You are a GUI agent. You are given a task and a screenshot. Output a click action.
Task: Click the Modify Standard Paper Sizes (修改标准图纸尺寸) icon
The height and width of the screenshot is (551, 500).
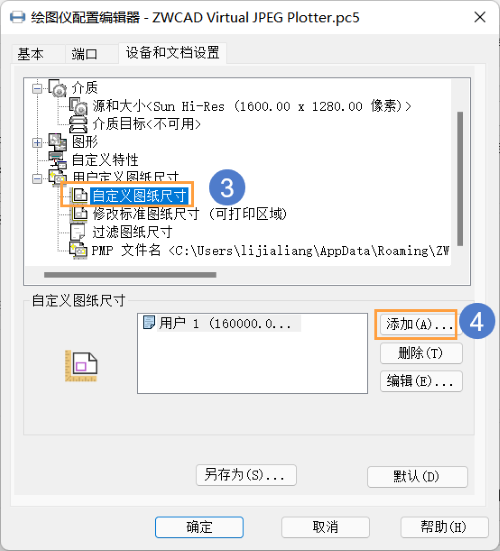tap(80, 214)
